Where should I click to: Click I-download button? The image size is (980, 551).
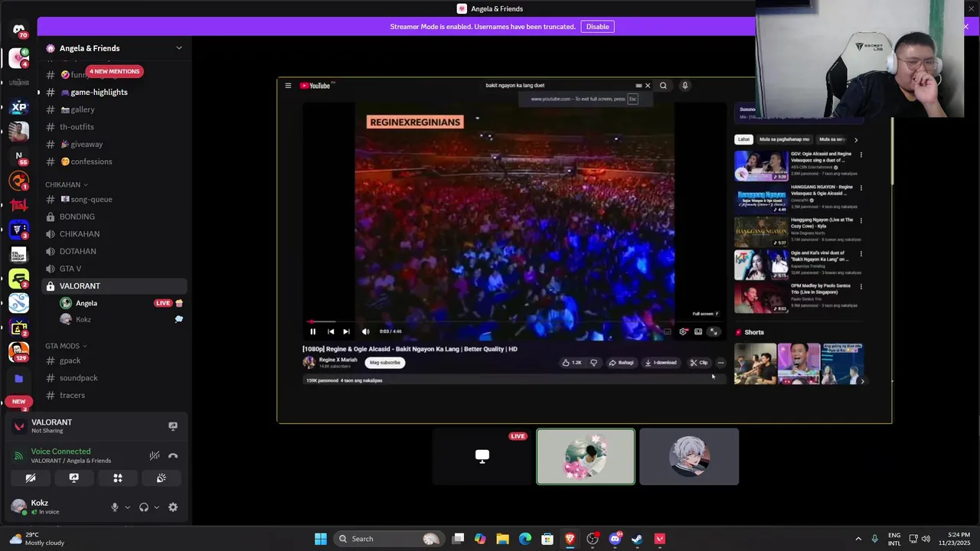tap(661, 363)
